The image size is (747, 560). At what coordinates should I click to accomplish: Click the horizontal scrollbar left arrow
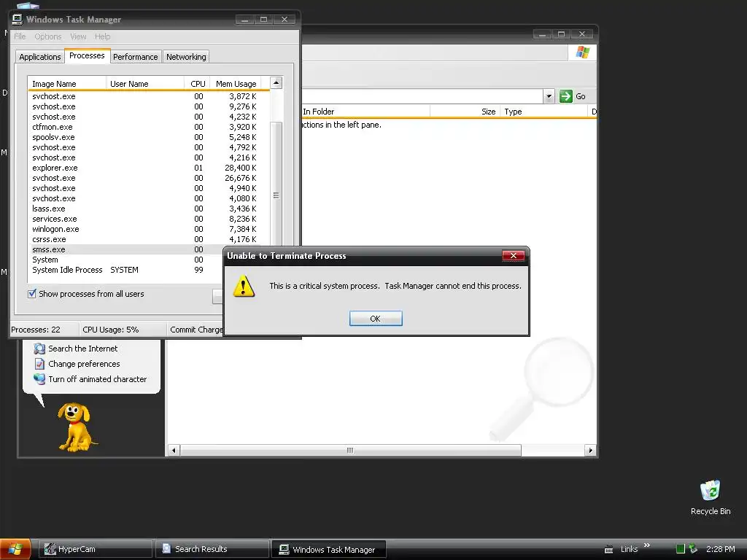174,451
